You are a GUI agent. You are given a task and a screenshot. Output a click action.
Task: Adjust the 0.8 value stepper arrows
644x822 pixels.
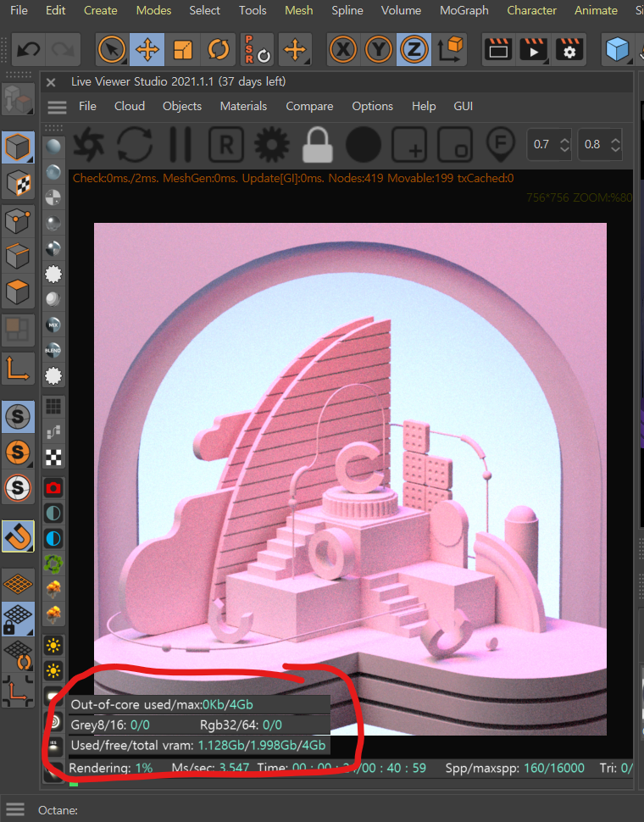[616, 144]
